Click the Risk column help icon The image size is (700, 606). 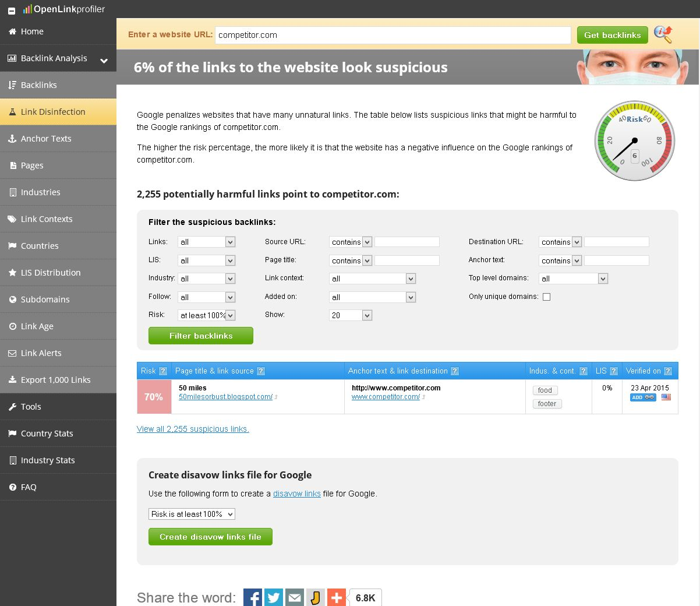(x=163, y=371)
